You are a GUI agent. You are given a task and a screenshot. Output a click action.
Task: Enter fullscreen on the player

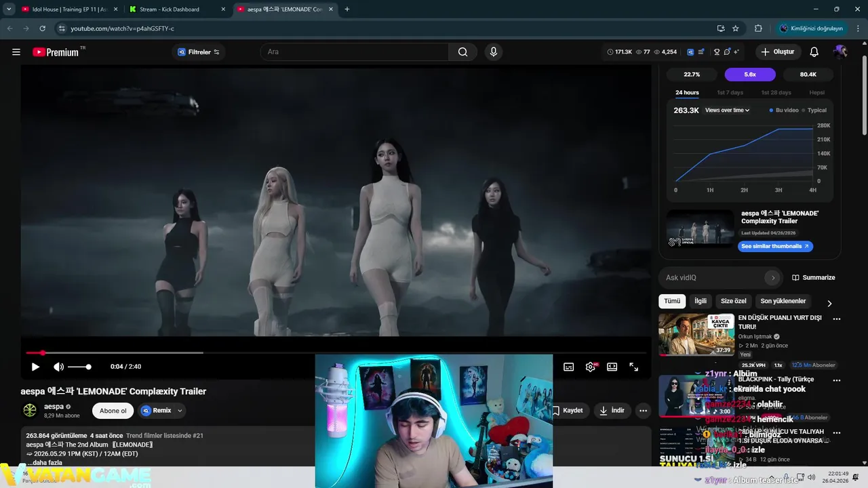[x=634, y=367]
